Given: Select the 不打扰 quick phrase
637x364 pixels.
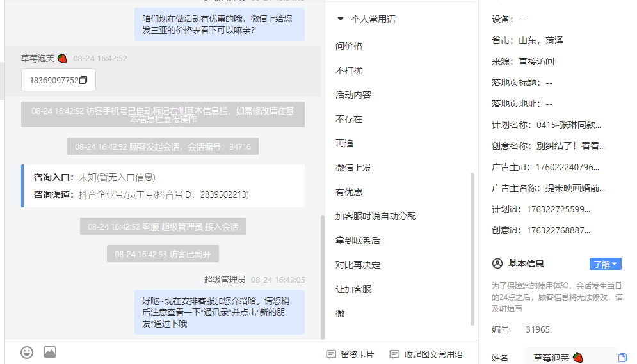Looking at the screenshot, I should (x=349, y=70).
